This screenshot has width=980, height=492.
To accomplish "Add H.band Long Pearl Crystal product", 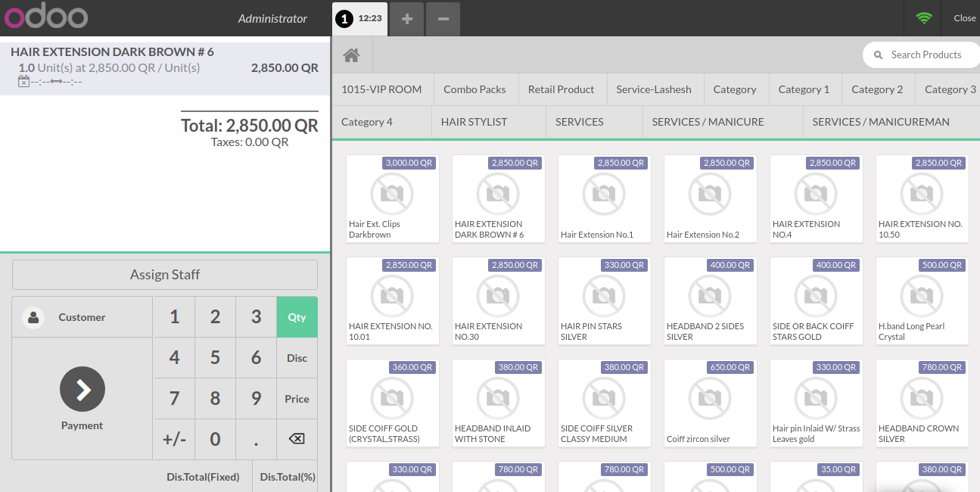I will coord(922,301).
